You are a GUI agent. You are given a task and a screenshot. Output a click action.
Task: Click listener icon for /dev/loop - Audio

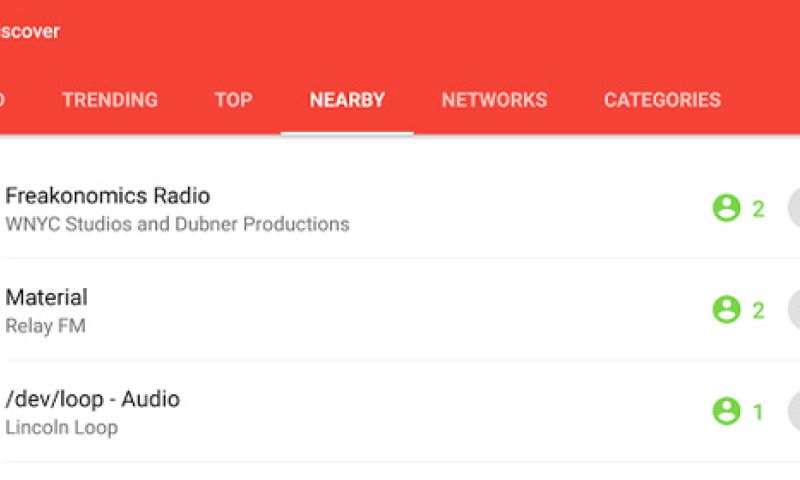[726, 411]
